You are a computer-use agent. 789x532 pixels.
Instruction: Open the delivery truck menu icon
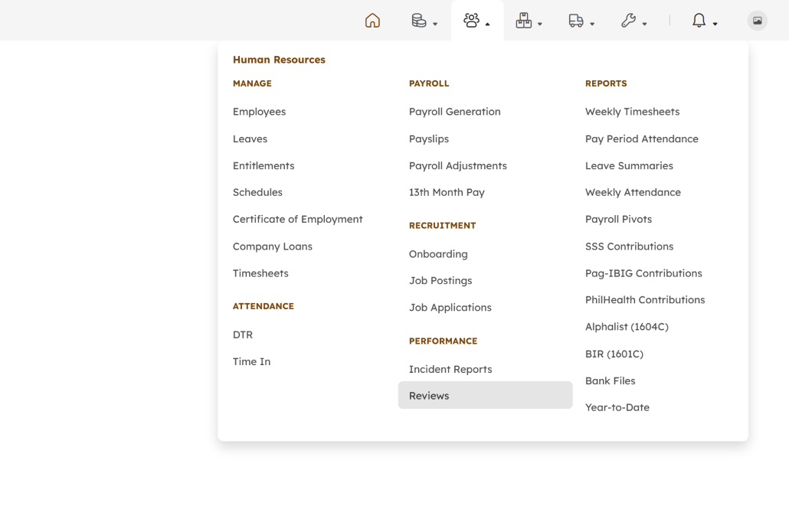(x=576, y=21)
